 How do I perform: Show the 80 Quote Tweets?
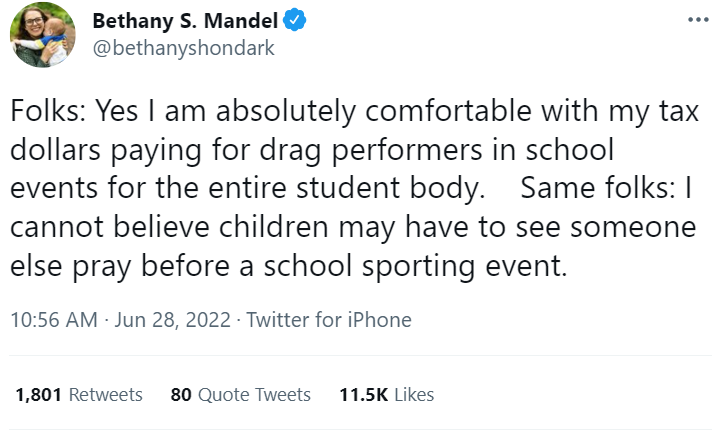point(241,394)
